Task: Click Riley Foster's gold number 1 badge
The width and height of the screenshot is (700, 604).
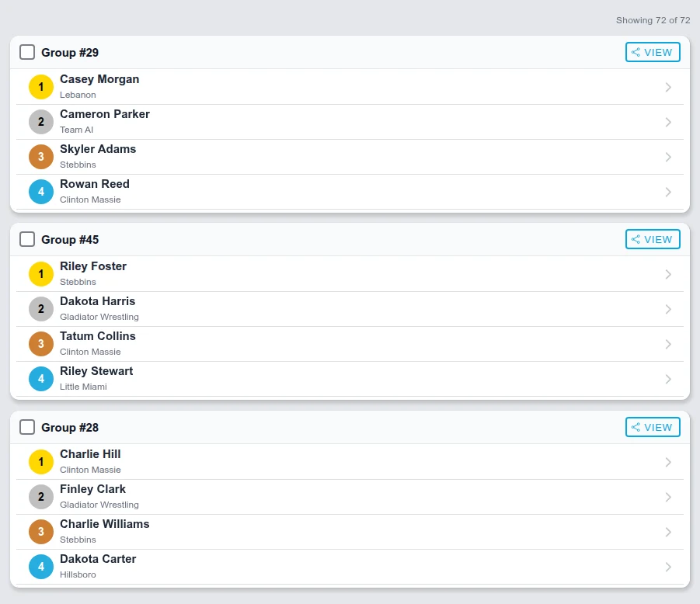Action: tap(41, 274)
